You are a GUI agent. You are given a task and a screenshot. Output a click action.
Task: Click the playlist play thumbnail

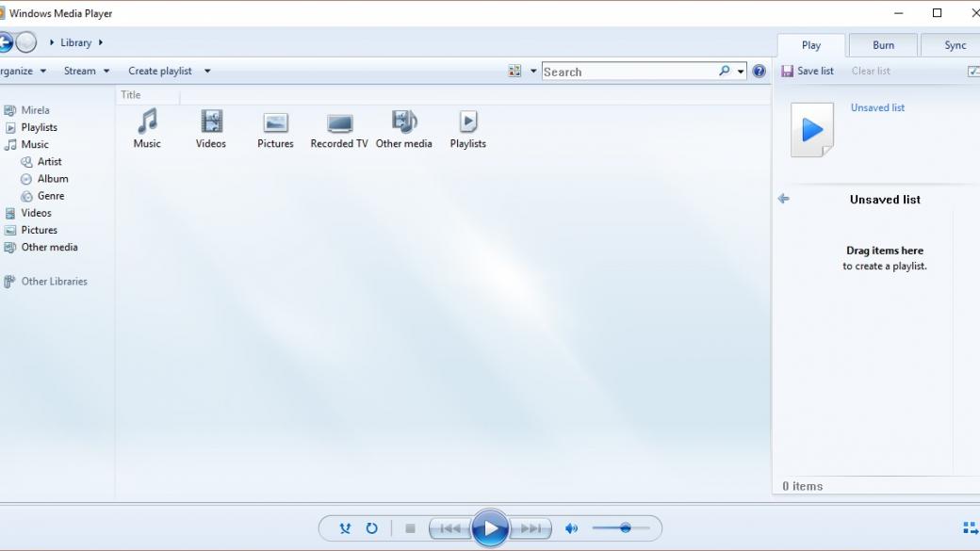click(x=812, y=130)
